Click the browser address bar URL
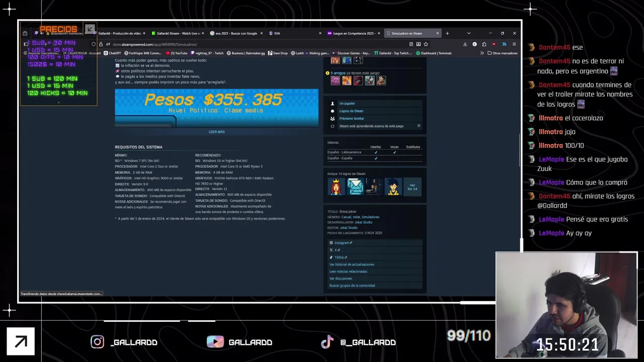 point(155,44)
